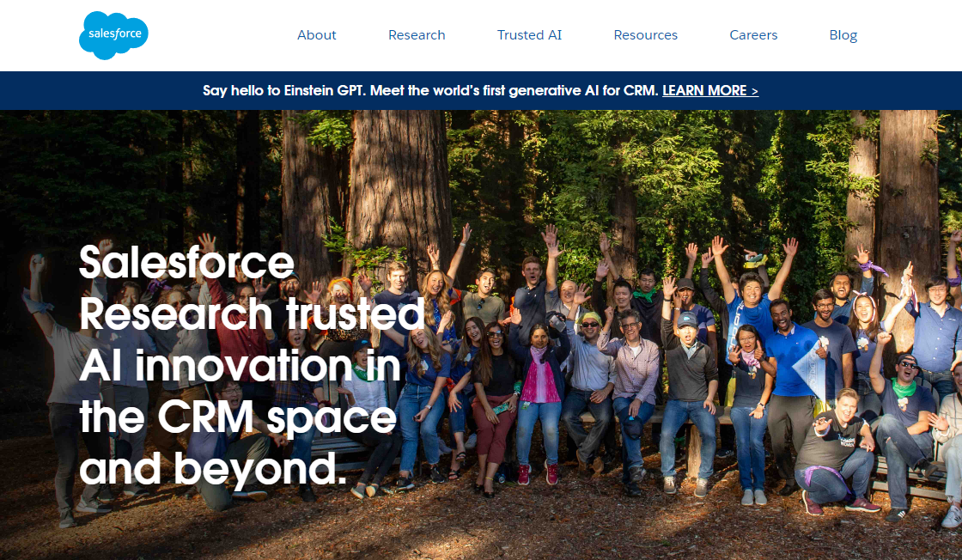This screenshot has width=962, height=560.
Task: Go to the Research page
Action: coord(417,35)
